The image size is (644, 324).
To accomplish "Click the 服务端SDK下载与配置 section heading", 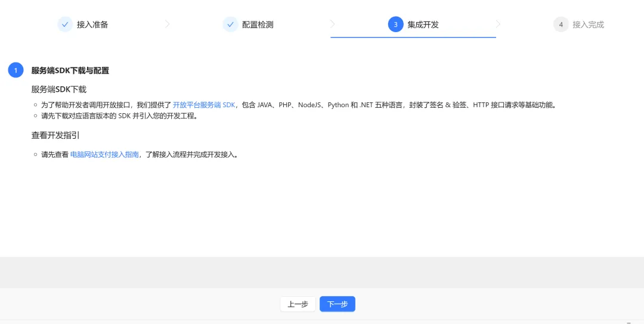I will click(70, 70).
